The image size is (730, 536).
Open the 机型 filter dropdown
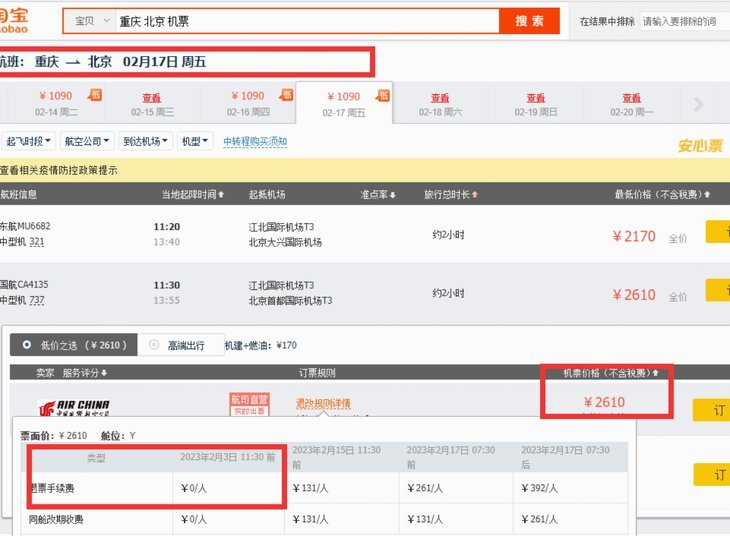point(195,141)
